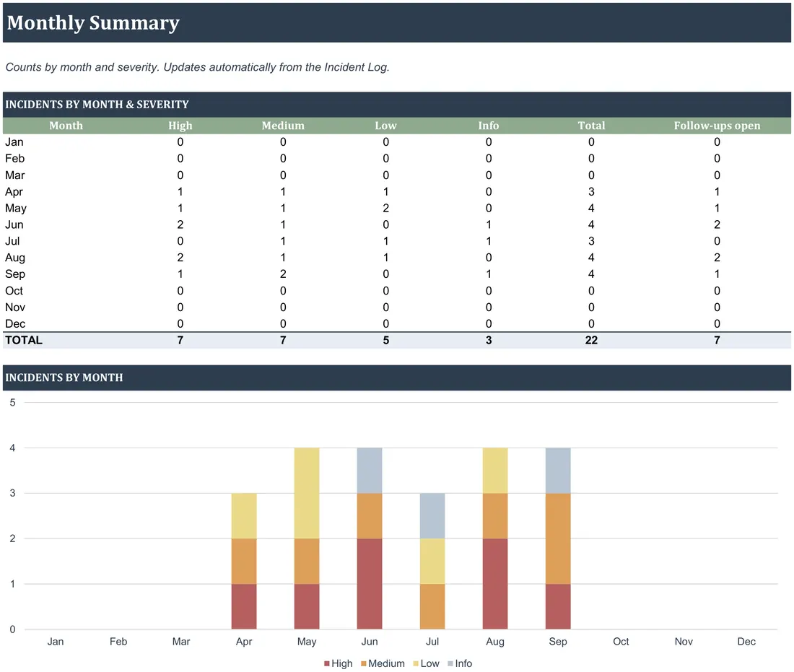
Task: Click the High legend red swatch
Action: click(x=326, y=663)
